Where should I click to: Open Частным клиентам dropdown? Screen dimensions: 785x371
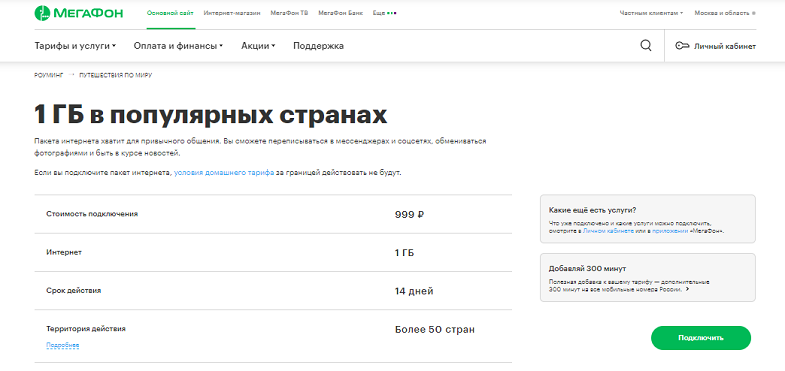tap(651, 13)
